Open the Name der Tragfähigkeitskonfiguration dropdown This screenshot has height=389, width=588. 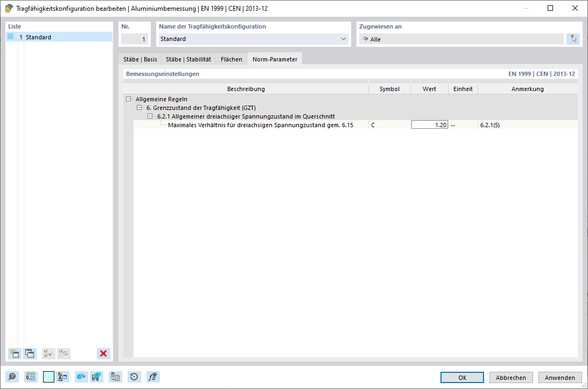click(x=343, y=39)
